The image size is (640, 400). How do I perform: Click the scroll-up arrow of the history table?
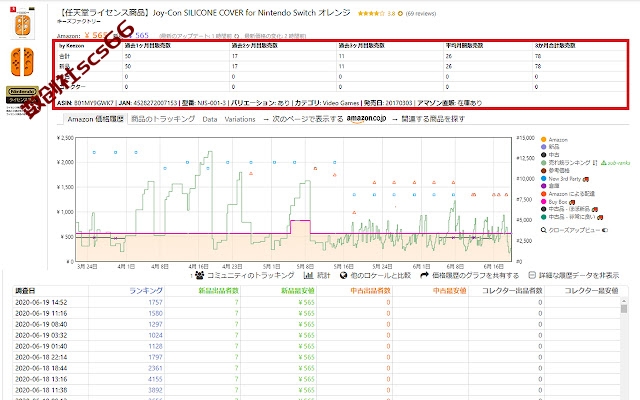point(624,301)
